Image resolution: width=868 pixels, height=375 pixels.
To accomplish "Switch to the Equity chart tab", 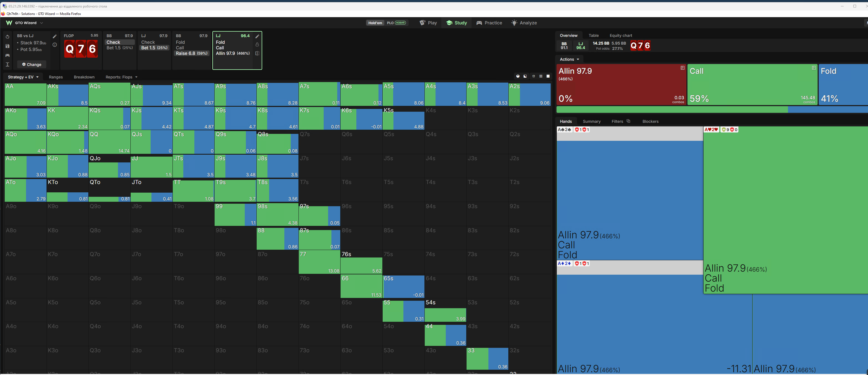I will 621,35.
